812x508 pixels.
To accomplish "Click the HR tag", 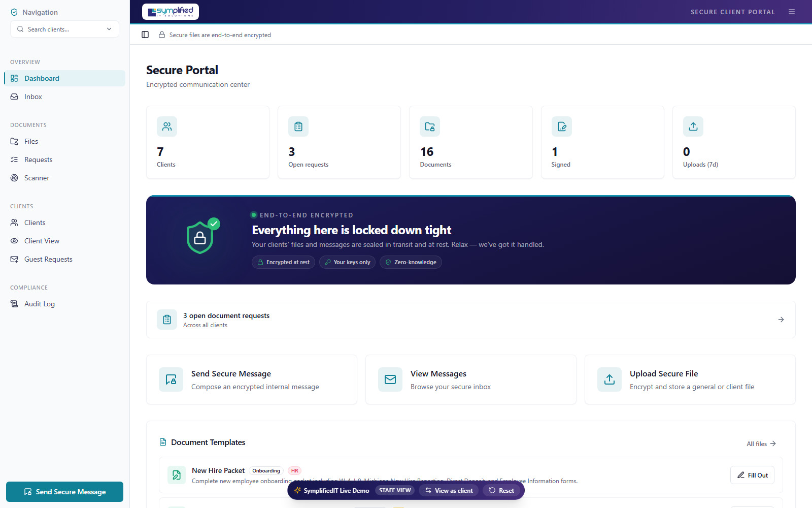I will tap(295, 471).
